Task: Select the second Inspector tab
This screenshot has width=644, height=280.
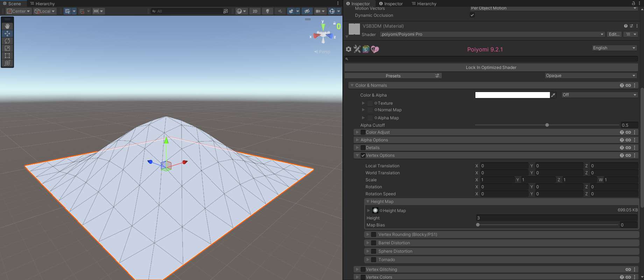Action: 391,3
